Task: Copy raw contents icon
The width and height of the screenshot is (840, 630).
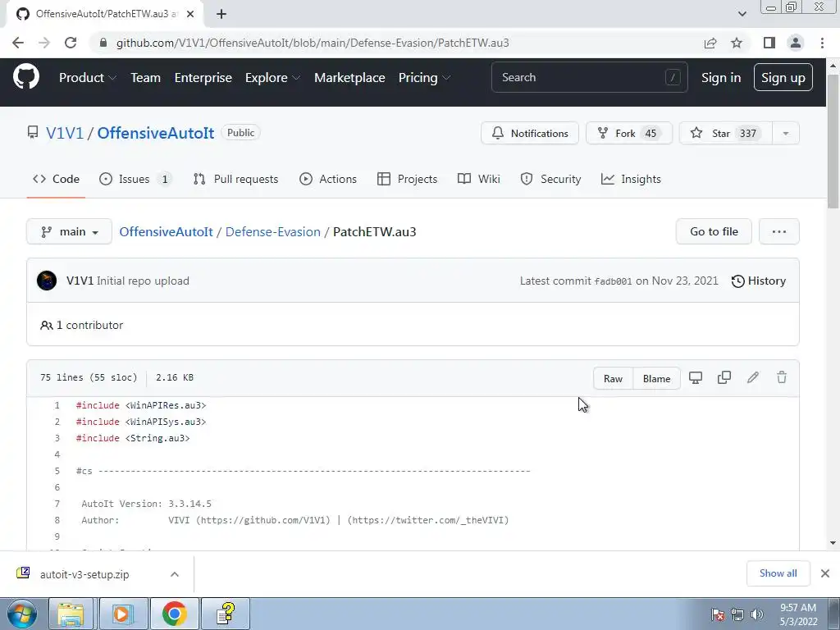Action: tap(724, 377)
